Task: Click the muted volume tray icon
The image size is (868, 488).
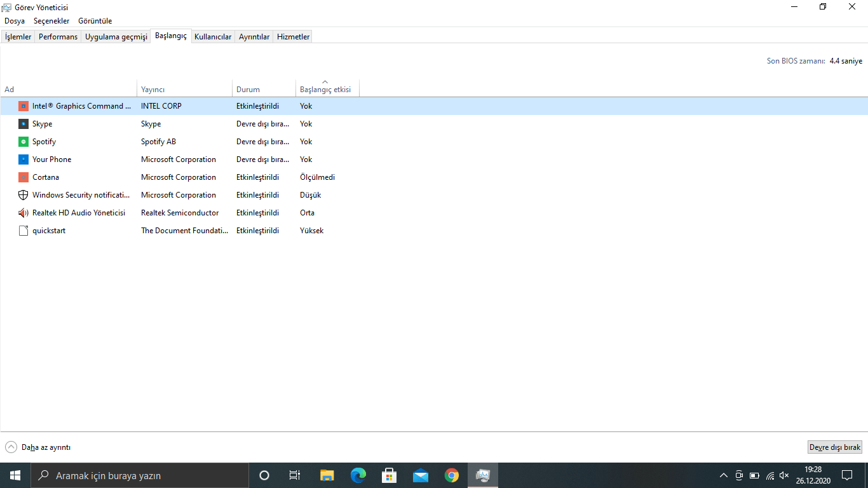Action: [784, 475]
